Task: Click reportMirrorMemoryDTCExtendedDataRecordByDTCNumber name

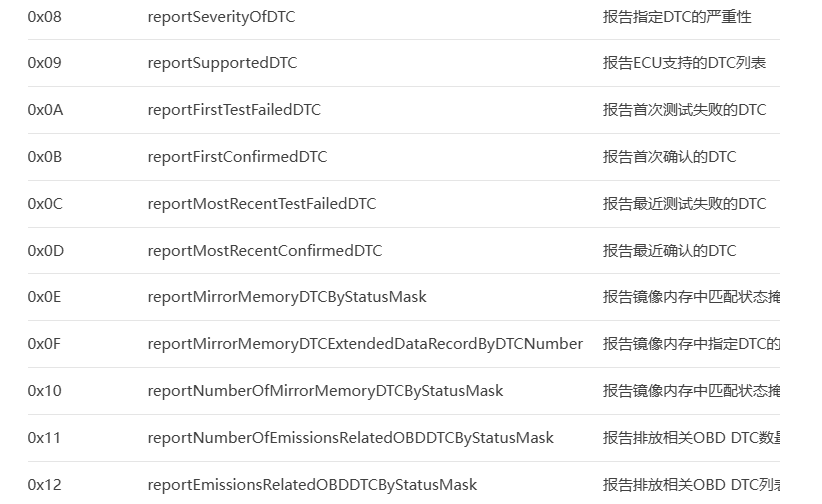Action: tap(365, 344)
